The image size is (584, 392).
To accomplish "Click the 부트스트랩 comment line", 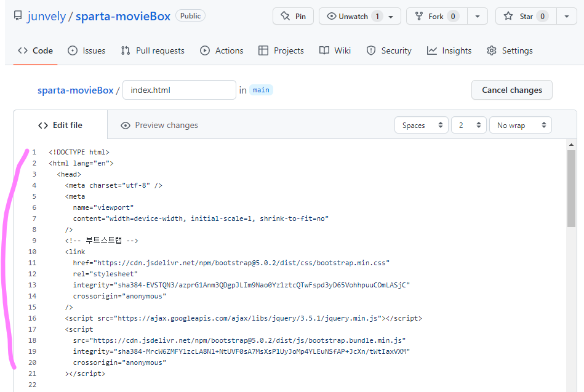I will (x=102, y=241).
